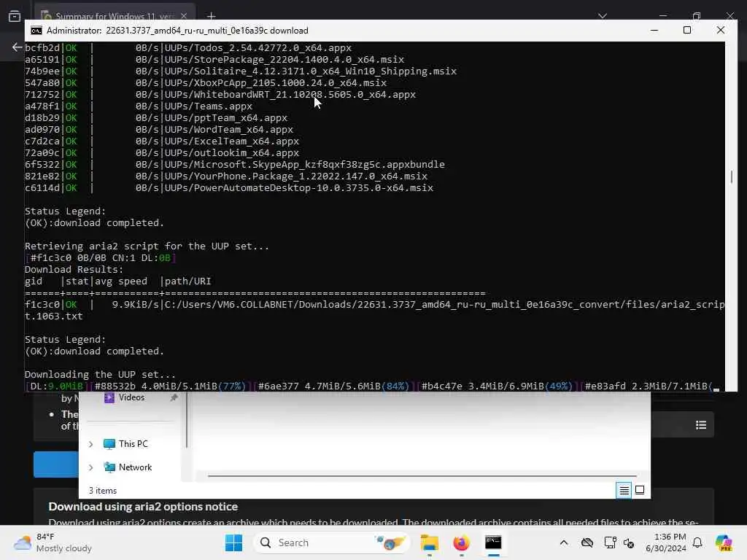Open the weather widget showing 84°F
Screen dimensions: 747x560
click(x=53, y=542)
